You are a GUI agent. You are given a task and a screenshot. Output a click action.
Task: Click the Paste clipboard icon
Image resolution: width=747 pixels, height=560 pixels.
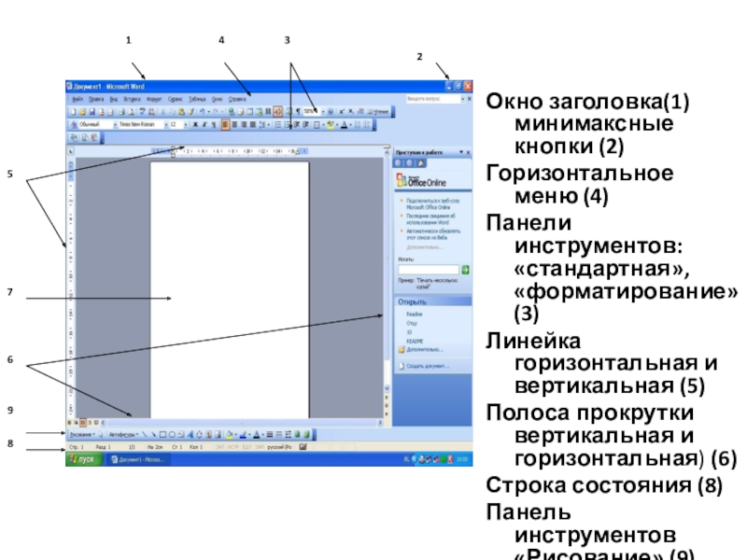[181, 111]
